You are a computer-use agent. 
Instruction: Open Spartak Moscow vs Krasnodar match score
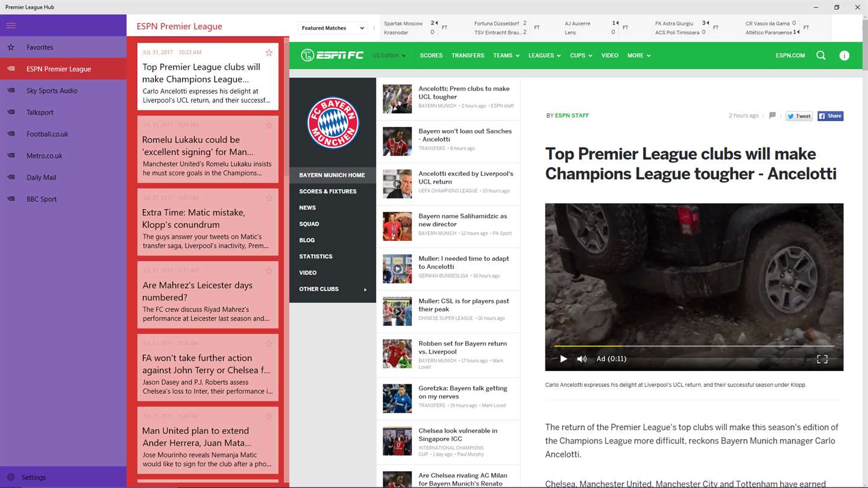(415, 28)
